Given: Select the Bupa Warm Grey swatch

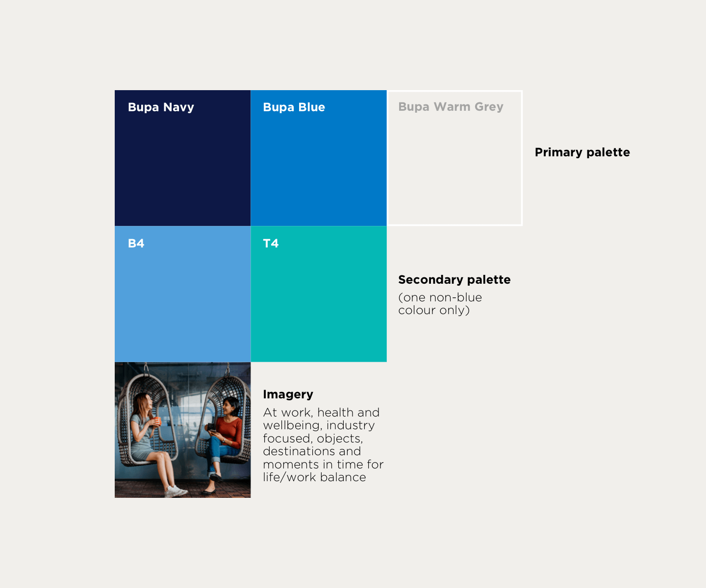Looking at the screenshot, I should coord(455,158).
